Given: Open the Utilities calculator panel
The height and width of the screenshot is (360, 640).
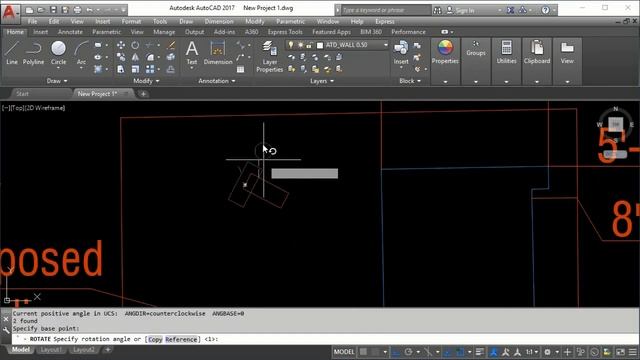Looking at the screenshot, I should (x=506, y=52).
